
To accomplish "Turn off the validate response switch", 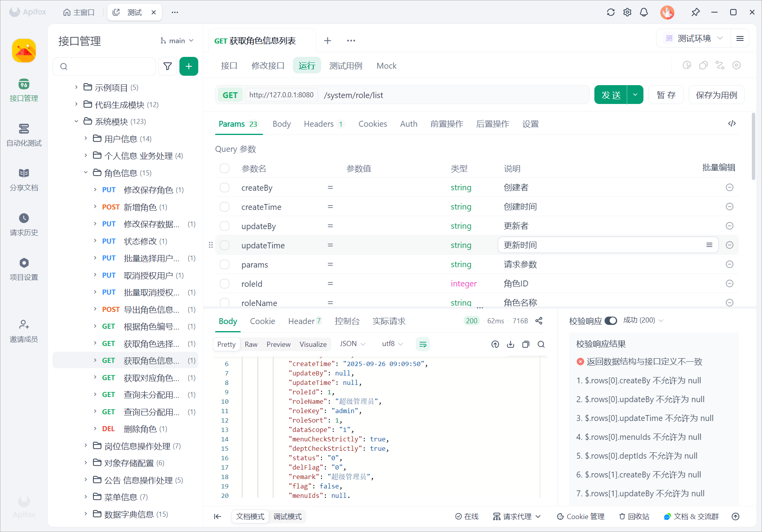I will tap(611, 321).
